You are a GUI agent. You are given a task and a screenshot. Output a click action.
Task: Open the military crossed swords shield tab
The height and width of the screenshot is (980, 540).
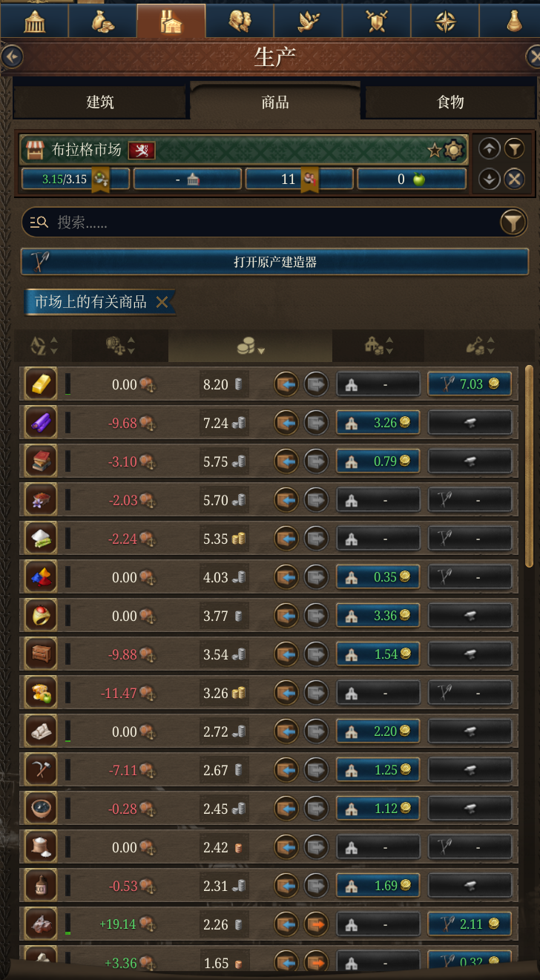pos(377,21)
